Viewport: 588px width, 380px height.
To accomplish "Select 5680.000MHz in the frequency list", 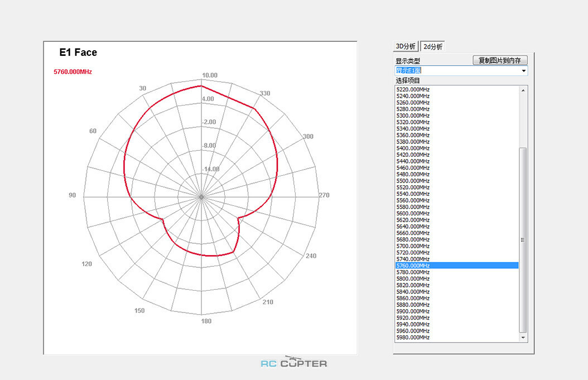I will coord(457,240).
